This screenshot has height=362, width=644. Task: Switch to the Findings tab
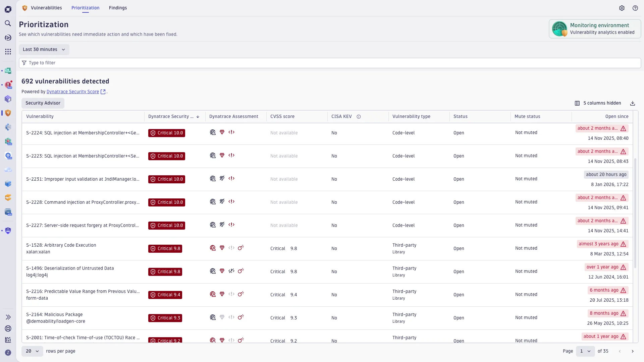tap(118, 8)
